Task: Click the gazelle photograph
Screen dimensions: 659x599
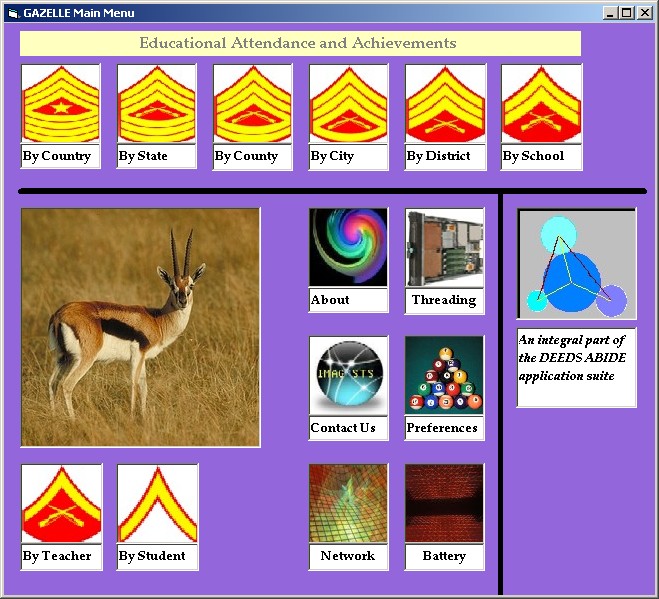Action: pyautogui.click(x=140, y=327)
